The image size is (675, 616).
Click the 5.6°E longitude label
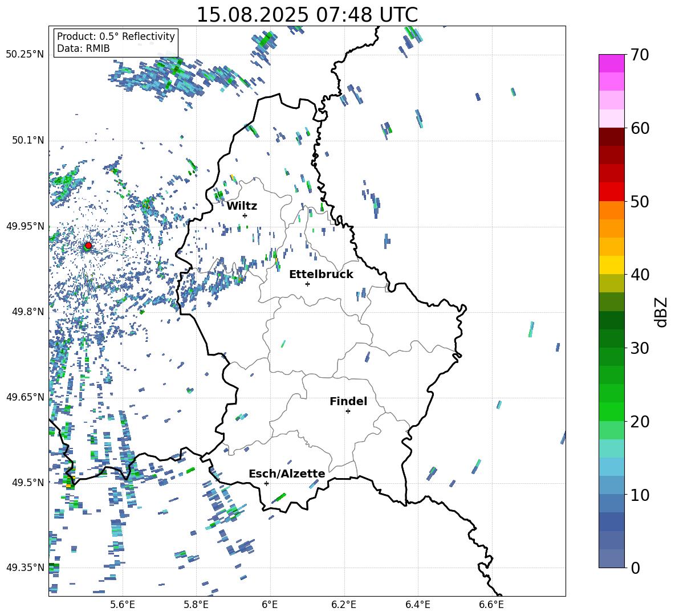coord(123,605)
